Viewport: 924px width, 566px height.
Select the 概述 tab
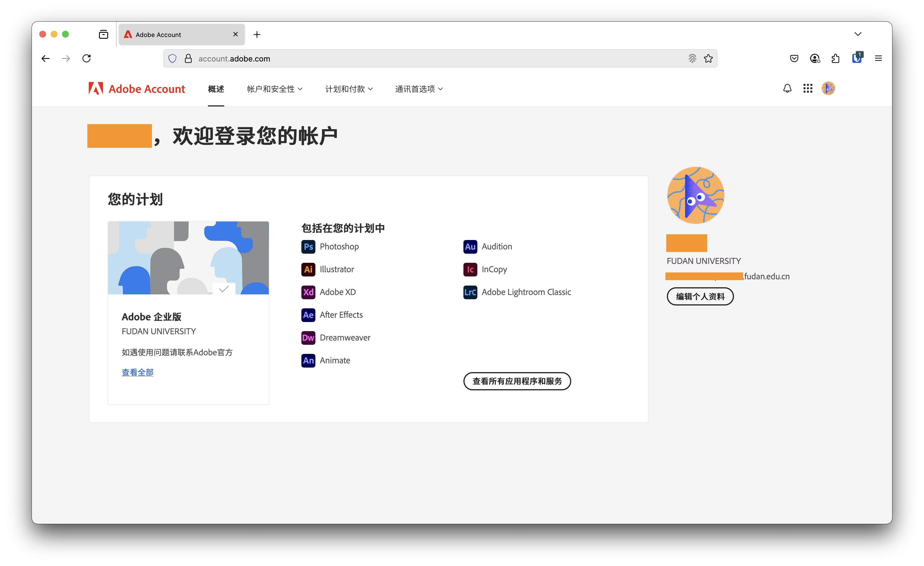(216, 89)
